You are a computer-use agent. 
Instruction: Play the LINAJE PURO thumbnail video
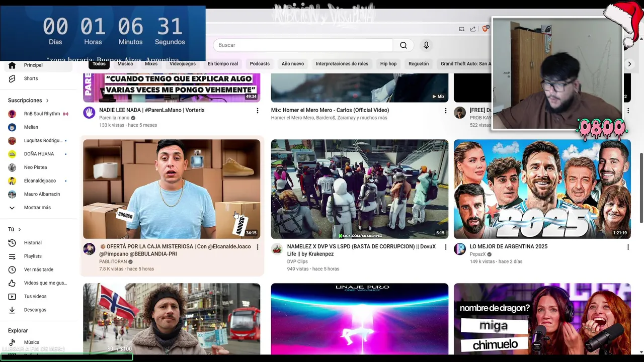pos(359,319)
